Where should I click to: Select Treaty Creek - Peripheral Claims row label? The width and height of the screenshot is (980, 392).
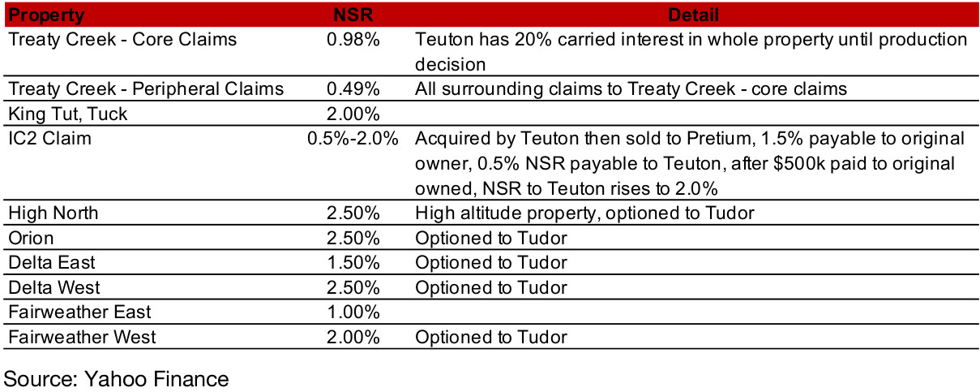click(146, 88)
